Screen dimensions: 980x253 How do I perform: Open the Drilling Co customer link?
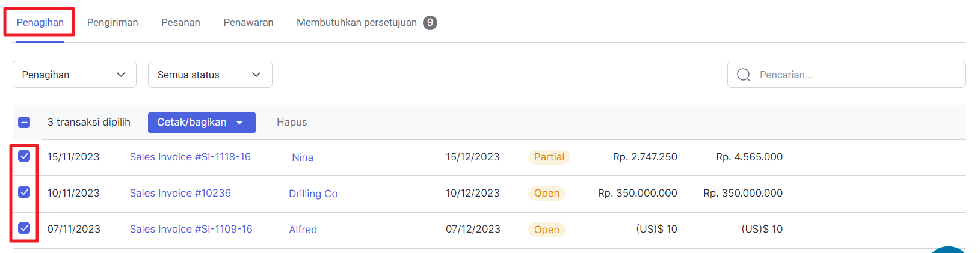[x=313, y=194]
